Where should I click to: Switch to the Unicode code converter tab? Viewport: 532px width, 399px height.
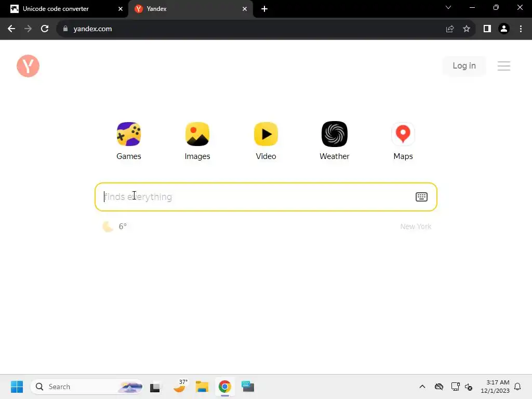[x=64, y=9]
